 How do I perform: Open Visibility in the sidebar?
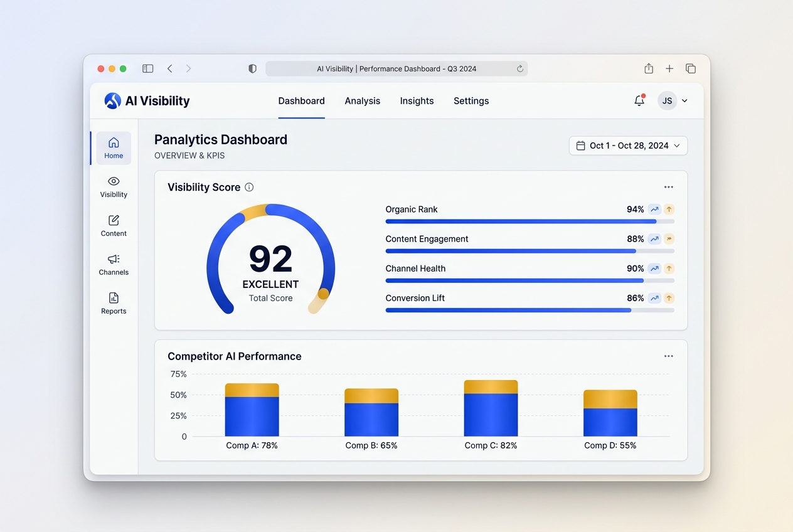114,187
